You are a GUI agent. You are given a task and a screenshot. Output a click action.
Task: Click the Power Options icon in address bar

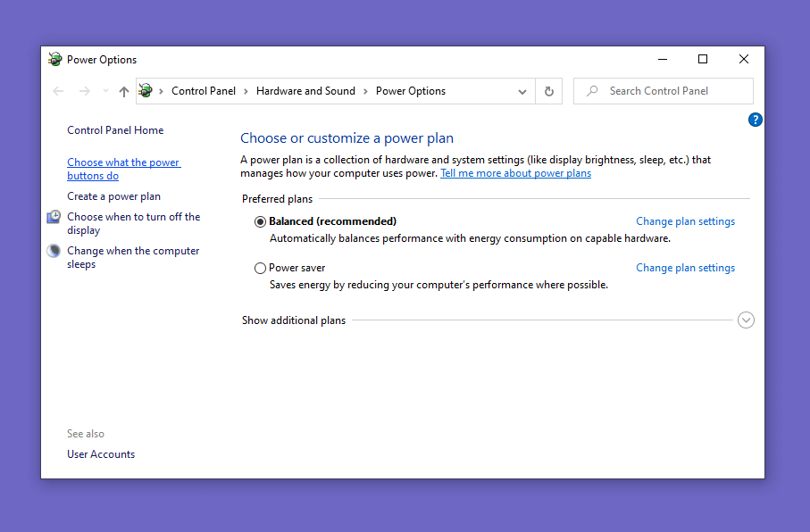tap(146, 91)
